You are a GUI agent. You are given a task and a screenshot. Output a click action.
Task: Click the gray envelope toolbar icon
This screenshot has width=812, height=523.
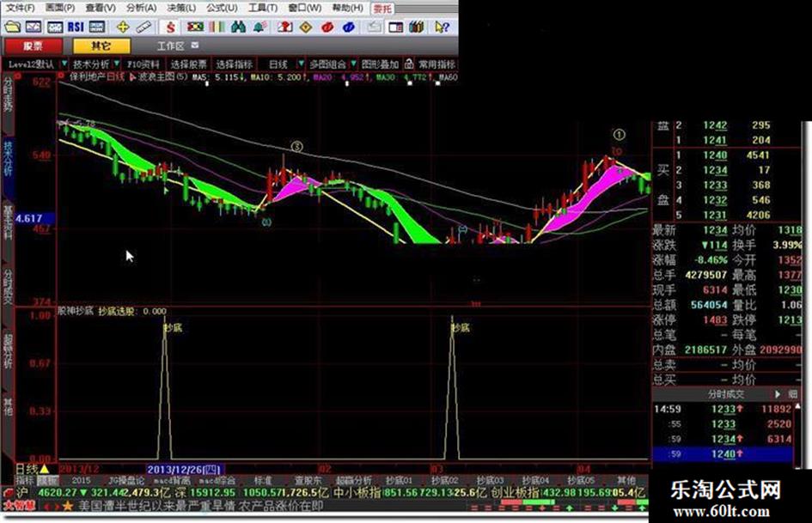coord(374,27)
